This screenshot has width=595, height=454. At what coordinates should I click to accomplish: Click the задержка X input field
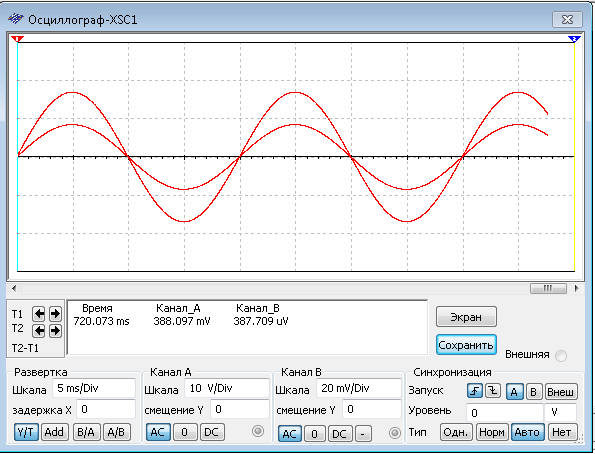(106, 409)
